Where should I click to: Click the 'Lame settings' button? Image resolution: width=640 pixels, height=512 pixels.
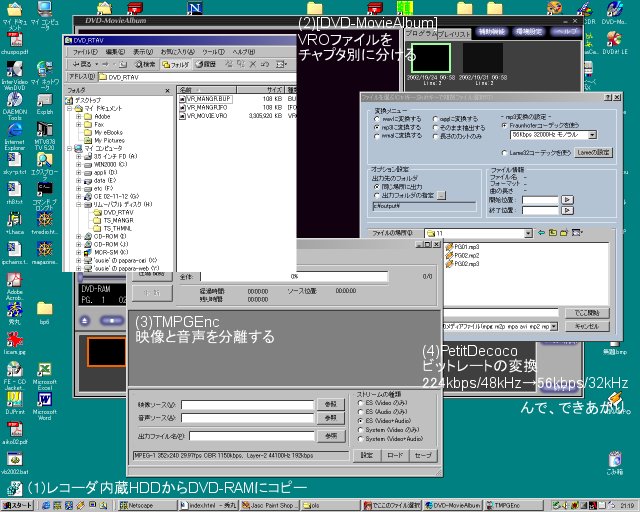pos(593,153)
